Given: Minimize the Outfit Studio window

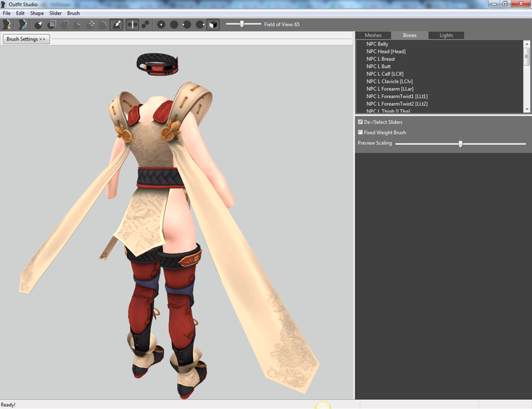Looking at the screenshot, I should [x=494, y=4].
